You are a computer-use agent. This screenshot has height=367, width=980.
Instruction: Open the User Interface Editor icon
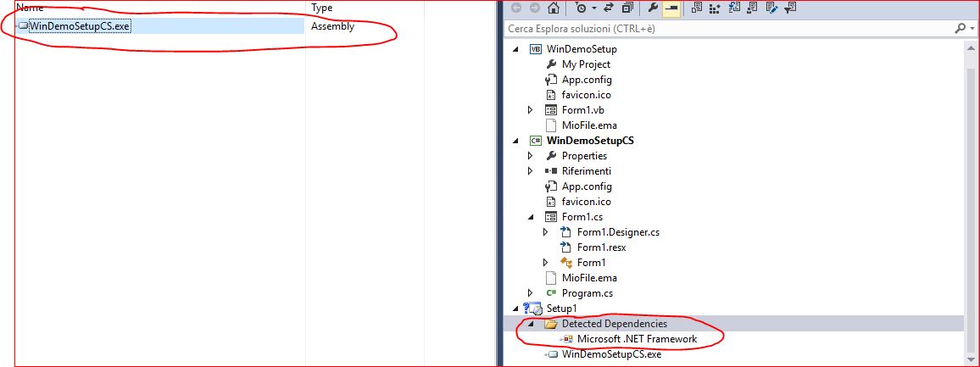click(753, 8)
